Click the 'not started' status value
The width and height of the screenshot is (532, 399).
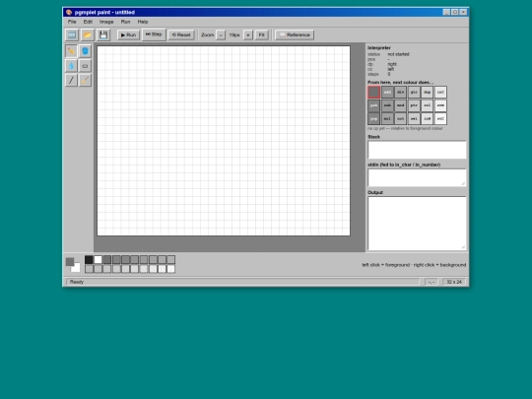click(398, 54)
